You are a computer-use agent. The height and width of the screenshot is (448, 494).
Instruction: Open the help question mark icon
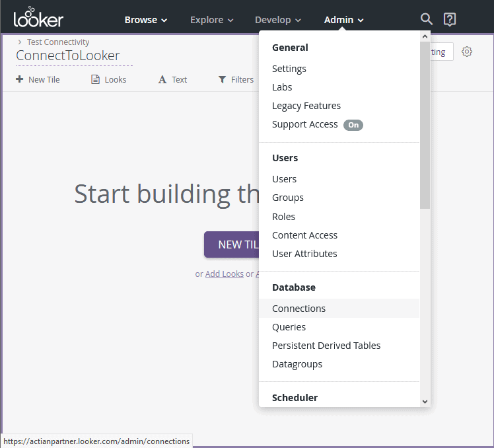450,19
